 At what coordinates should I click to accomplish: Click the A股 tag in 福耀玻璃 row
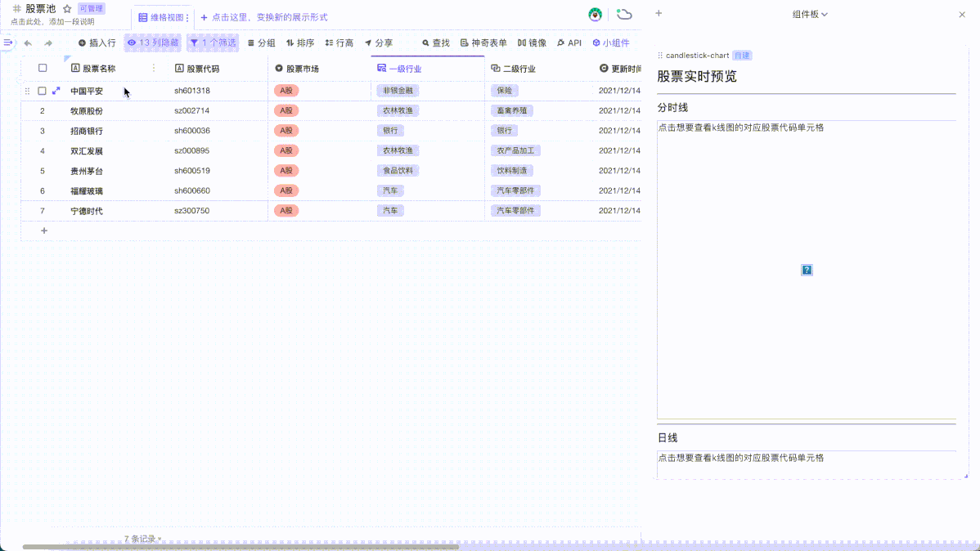click(286, 190)
